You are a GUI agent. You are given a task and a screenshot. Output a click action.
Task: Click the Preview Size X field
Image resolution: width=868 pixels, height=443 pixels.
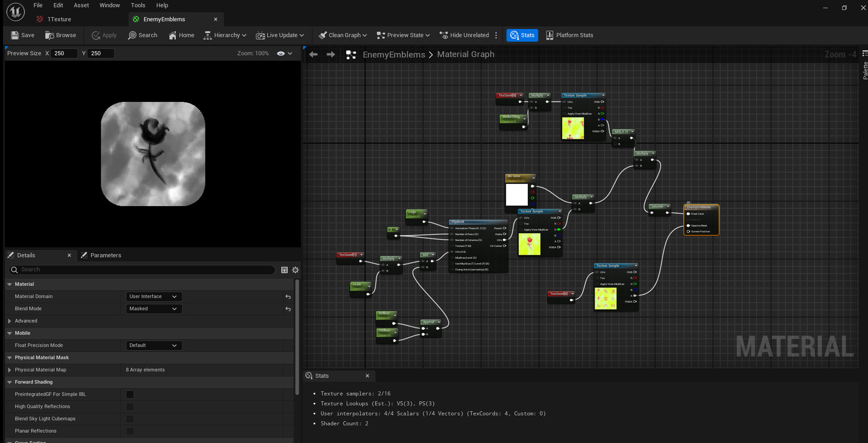64,53
